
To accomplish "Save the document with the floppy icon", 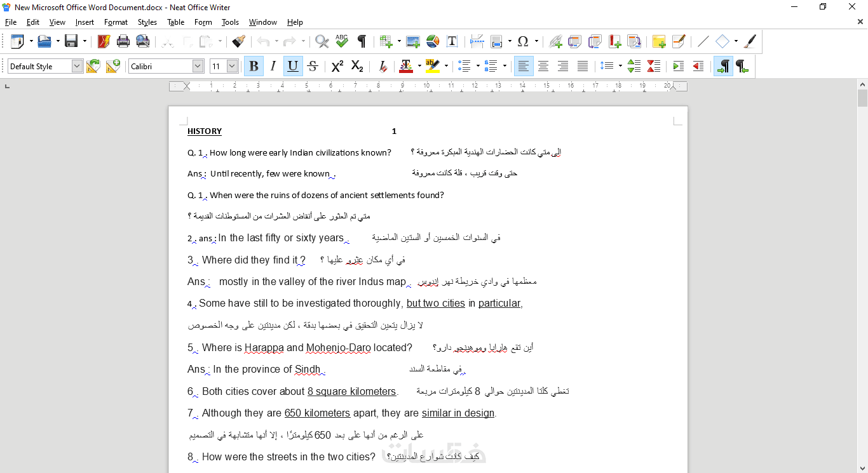I will pyautogui.click(x=71, y=42).
